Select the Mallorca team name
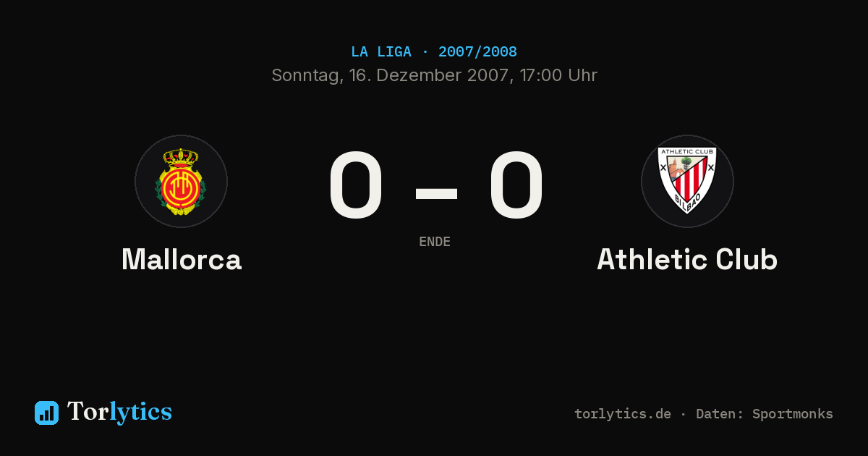868x456 pixels. point(182,259)
